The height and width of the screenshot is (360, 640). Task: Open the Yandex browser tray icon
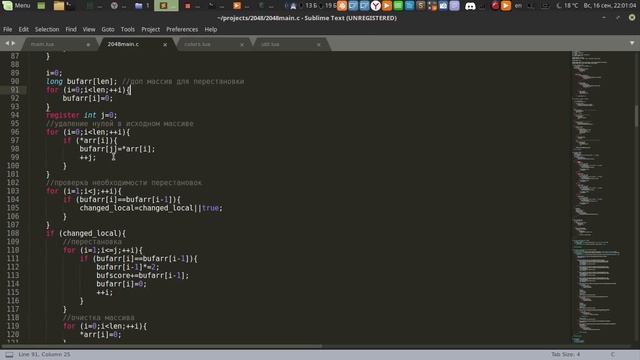pyautogui.click(x=376, y=6)
